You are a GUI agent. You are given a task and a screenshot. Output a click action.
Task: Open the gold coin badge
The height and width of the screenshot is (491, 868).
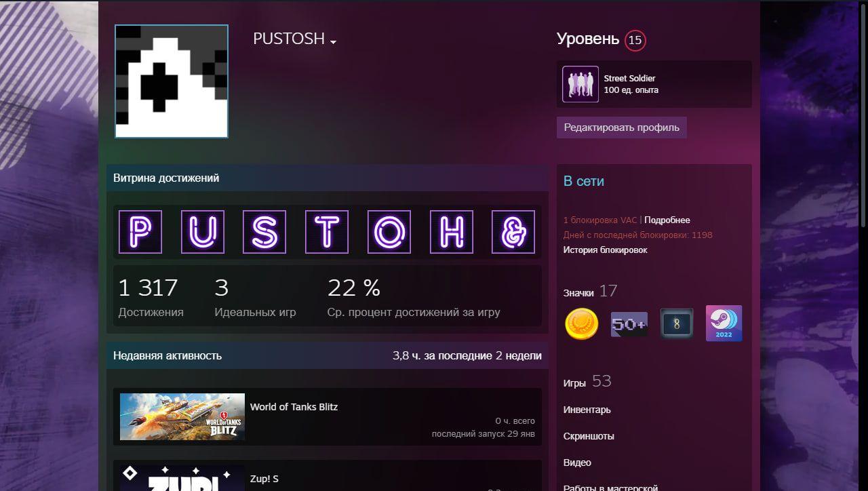(582, 324)
